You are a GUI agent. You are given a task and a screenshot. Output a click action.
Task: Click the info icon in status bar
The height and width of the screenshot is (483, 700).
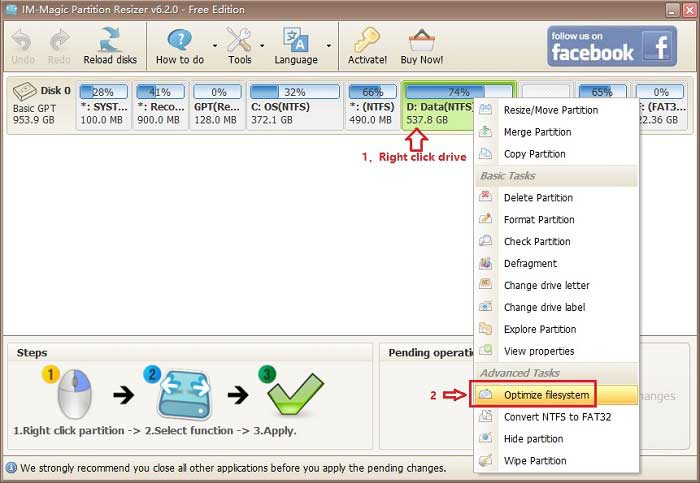[11, 468]
